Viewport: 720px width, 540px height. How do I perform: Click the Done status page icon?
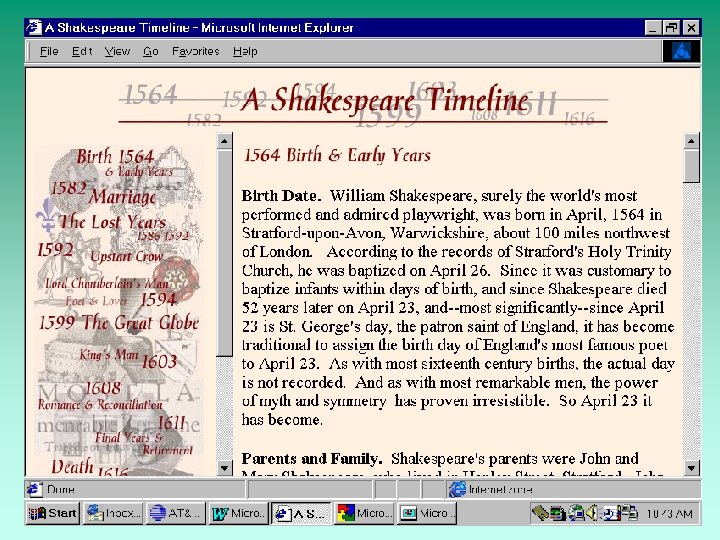34,489
